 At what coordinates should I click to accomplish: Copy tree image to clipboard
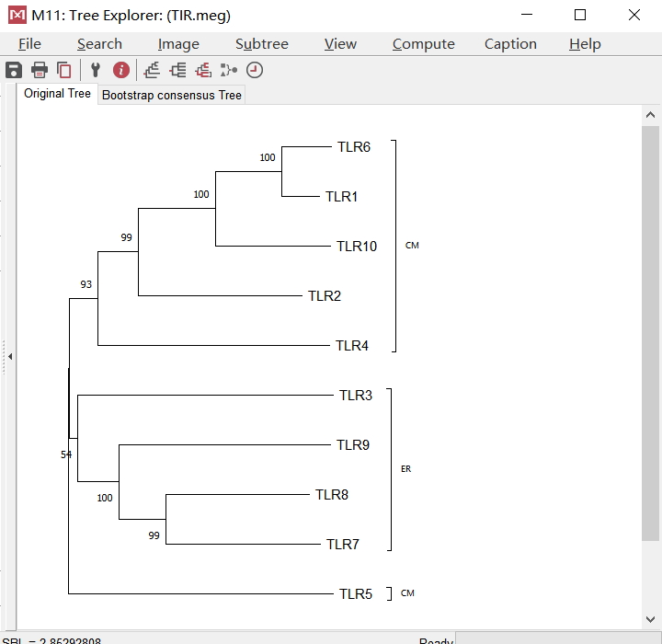click(64, 70)
